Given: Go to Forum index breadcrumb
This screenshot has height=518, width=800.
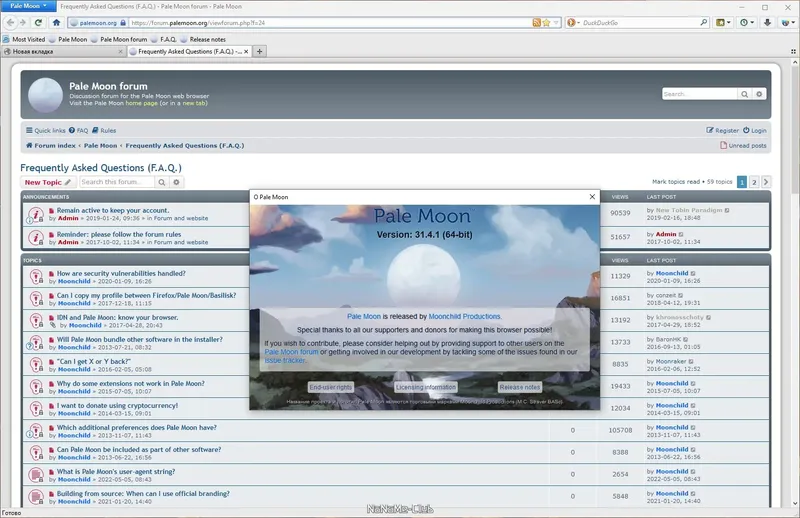Looking at the screenshot, I should coord(51,145).
